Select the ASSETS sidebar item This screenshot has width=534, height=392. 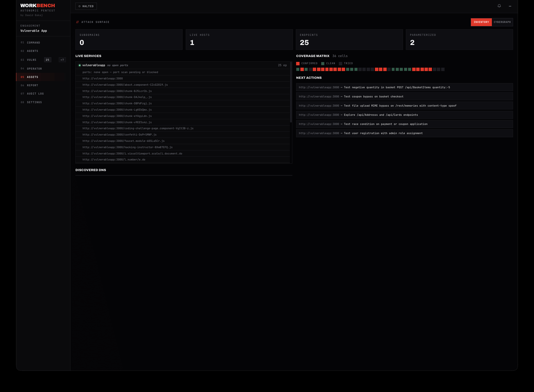(43, 77)
